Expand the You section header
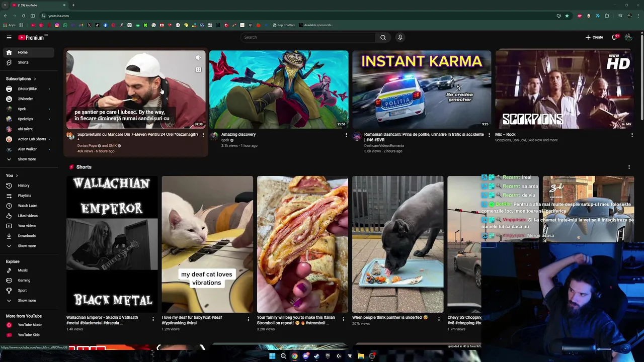This screenshot has height=362, width=644. pos(12,175)
